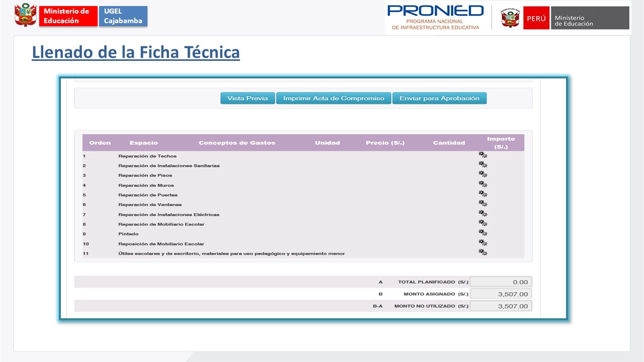Open gear icon for Reposición de Mobiliario Escolar
644x362 pixels.
pos(483,242)
